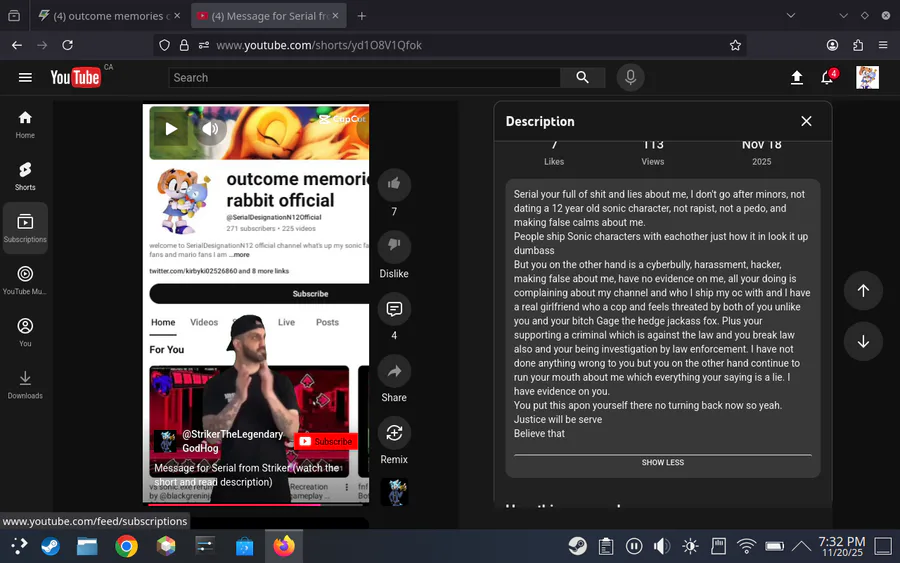
Task: Open the brightness tray icon
Action: [690, 546]
